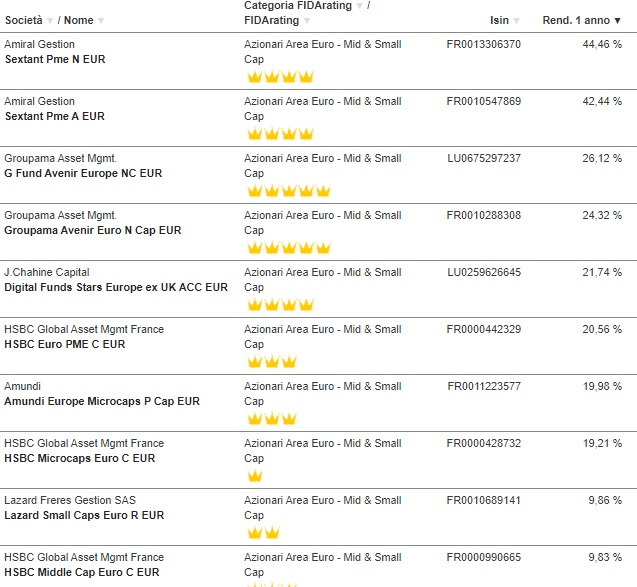Sort by Isin column arrow
637x587 pixels.
click(516, 21)
